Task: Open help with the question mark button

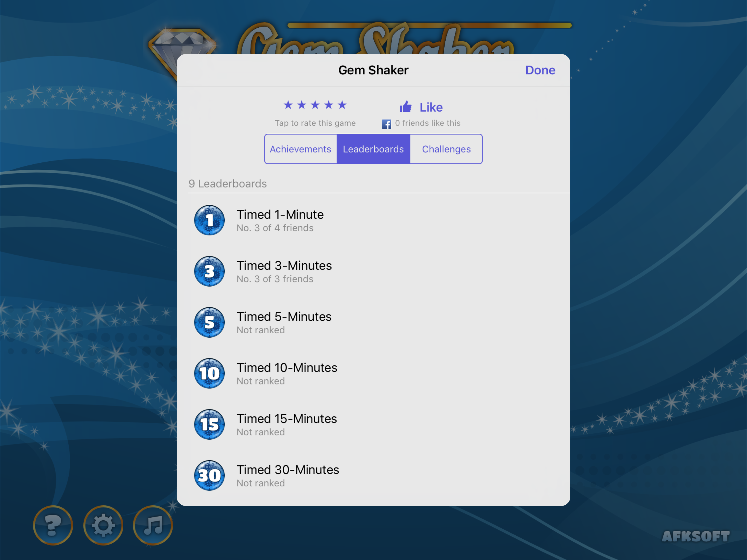Action: tap(53, 525)
